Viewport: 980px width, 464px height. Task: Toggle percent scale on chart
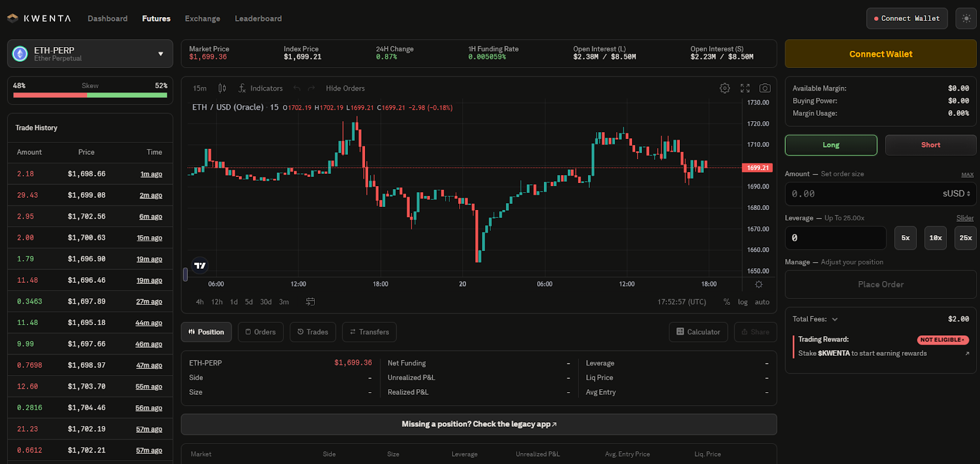(726, 302)
